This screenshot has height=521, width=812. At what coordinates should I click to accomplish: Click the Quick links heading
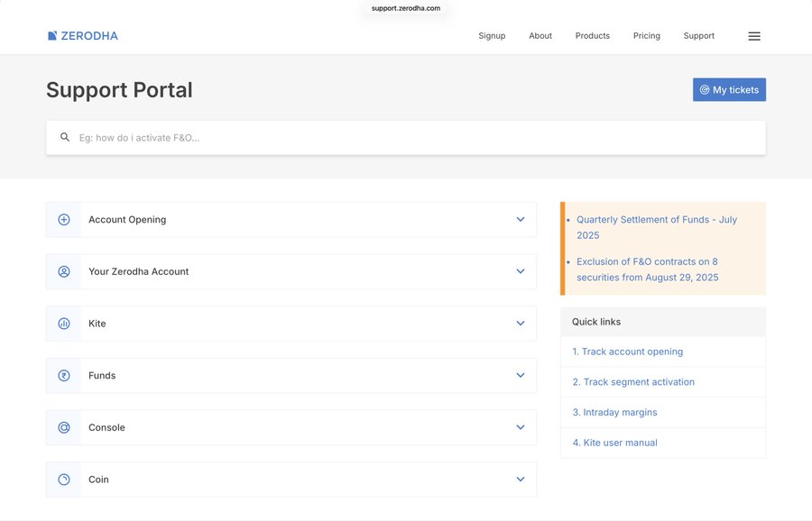(x=596, y=321)
